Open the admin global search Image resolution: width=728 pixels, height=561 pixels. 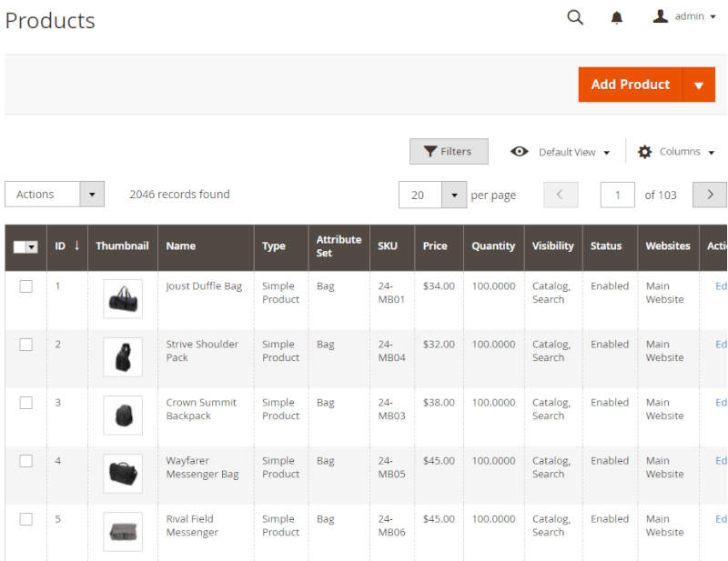[x=575, y=17]
